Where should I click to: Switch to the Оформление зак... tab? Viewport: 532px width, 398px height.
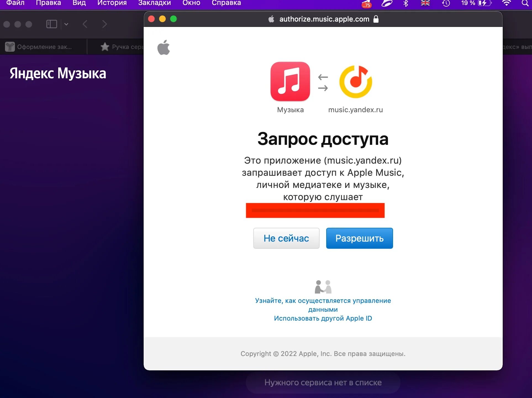44,47
